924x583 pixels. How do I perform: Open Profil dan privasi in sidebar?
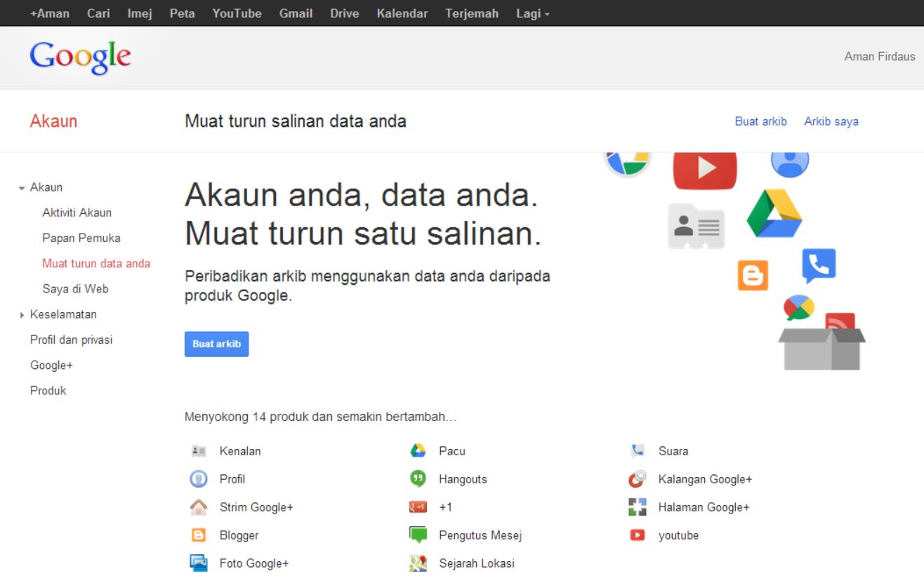pyautogui.click(x=72, y=340)
